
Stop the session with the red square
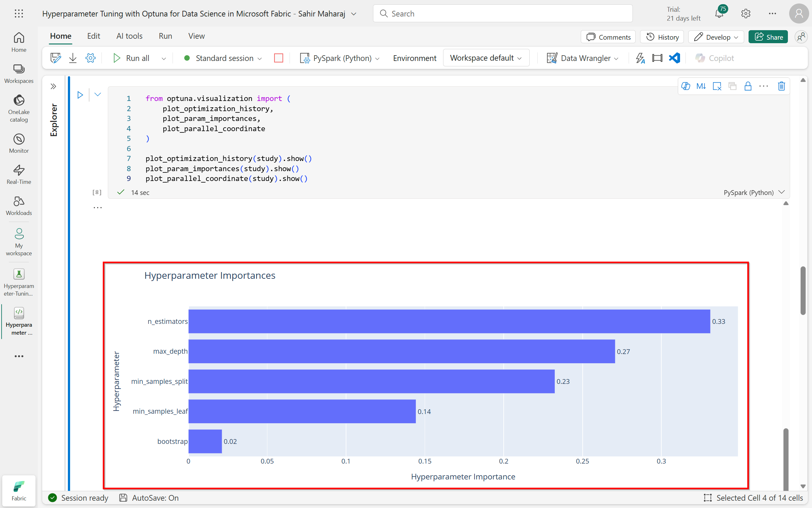278,58
